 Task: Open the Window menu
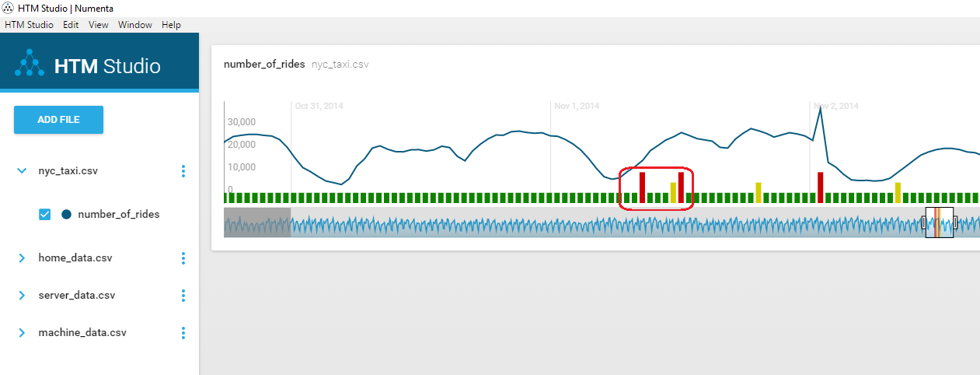click(134, 25)
